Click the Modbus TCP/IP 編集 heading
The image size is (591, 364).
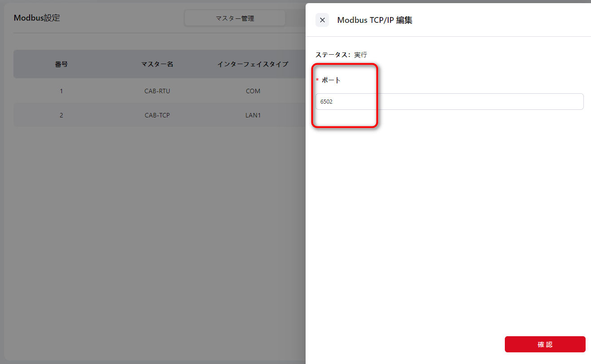coord(375,20)
